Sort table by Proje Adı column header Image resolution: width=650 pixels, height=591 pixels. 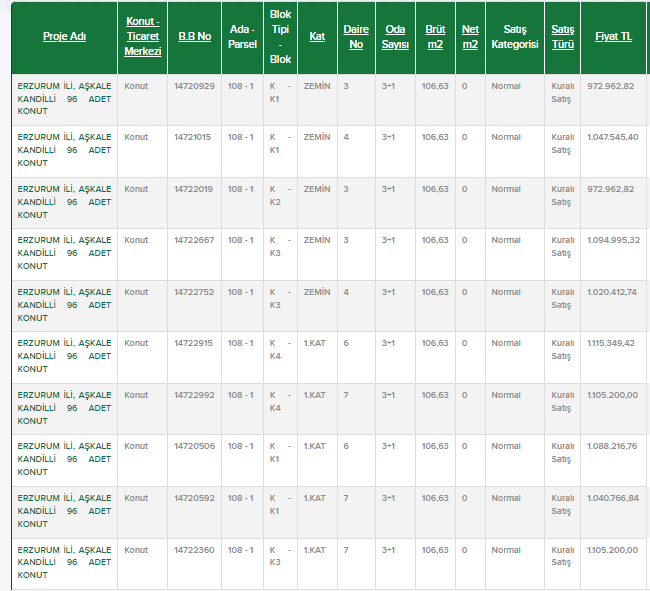[64, 37]
